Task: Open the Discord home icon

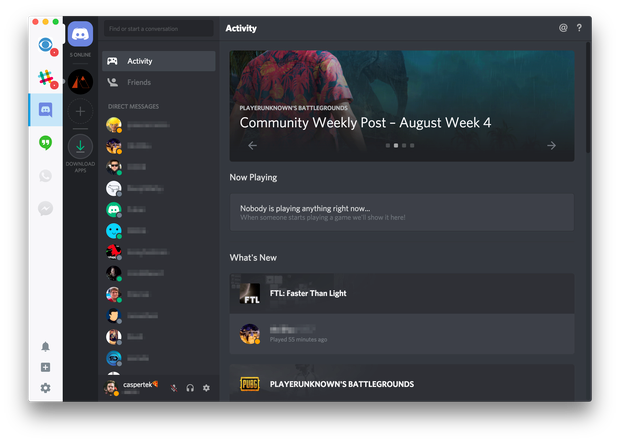Action: [80, 34]
